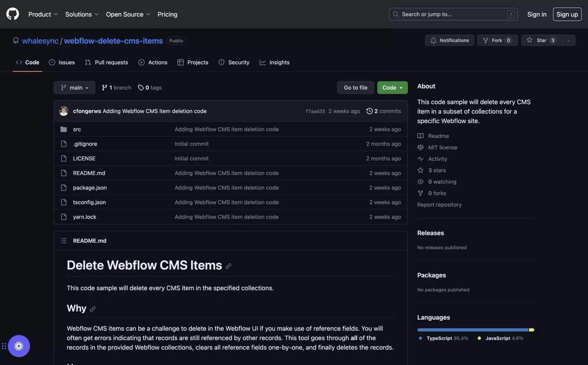Click the drag handle dots beside purple widget
The height and width of the screenshot is (365, 588).
click(x=4, y=346)
